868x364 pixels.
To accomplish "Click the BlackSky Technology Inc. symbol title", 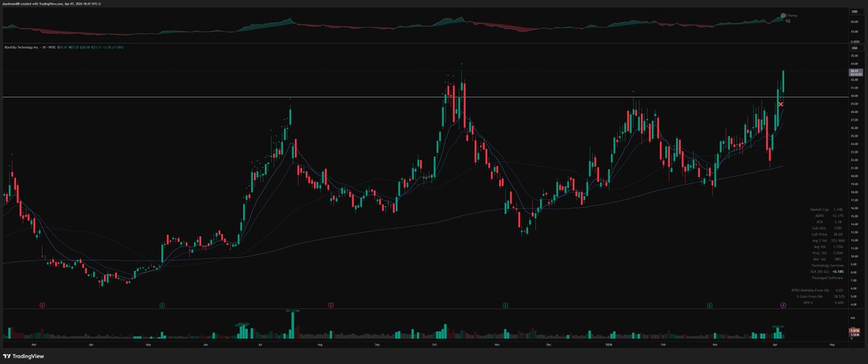I will pyautogui.click(x=21, y=47).
